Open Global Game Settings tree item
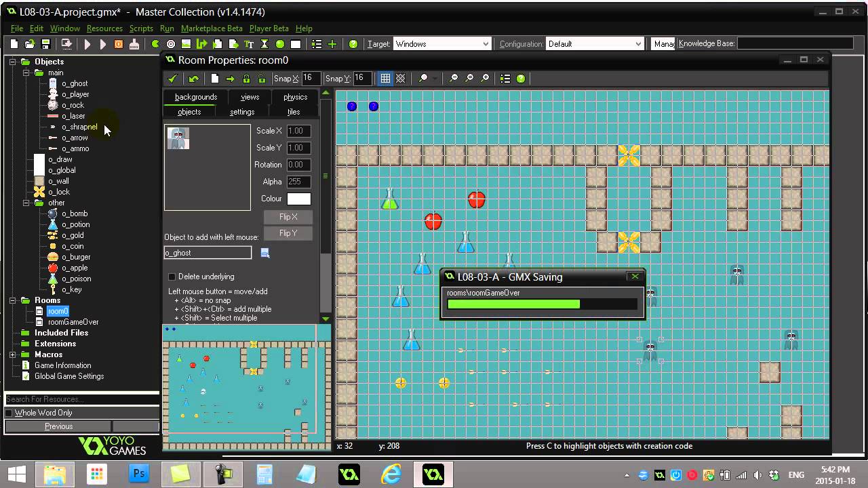 coord(69,376)
